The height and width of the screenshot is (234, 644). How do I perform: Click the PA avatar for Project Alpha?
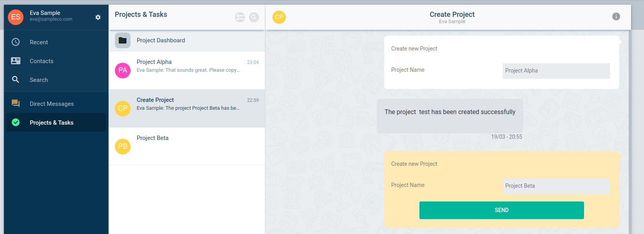(x=123, y=70)
